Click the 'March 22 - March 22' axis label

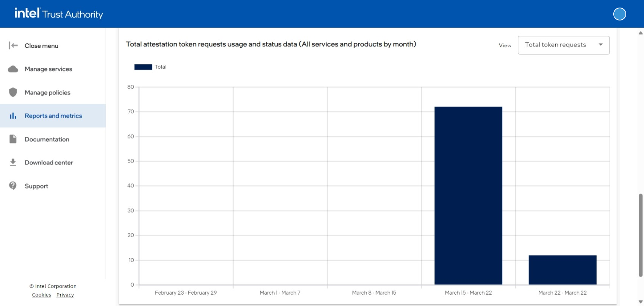point(563,293)
